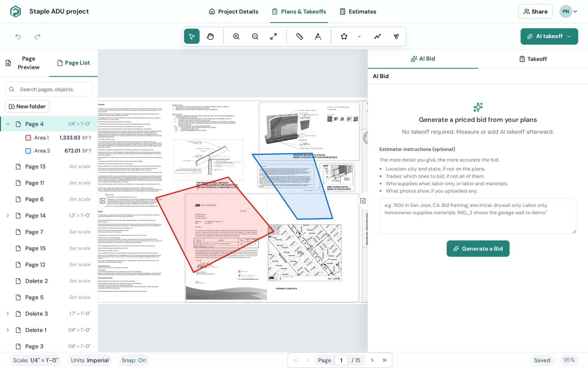Click the Saved status indicator

(542, 360)
